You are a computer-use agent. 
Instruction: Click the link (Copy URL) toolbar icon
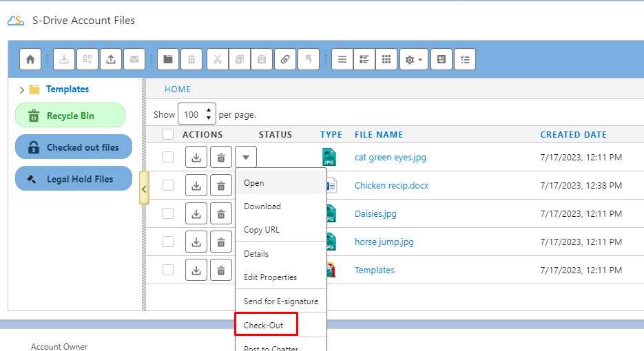(x=284, y=60)
